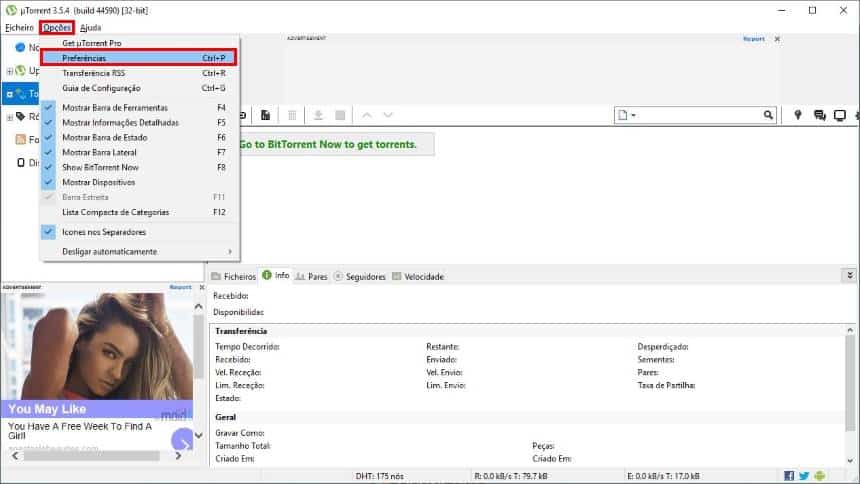Select Preferências menu entry

click(x=139, y=58)
